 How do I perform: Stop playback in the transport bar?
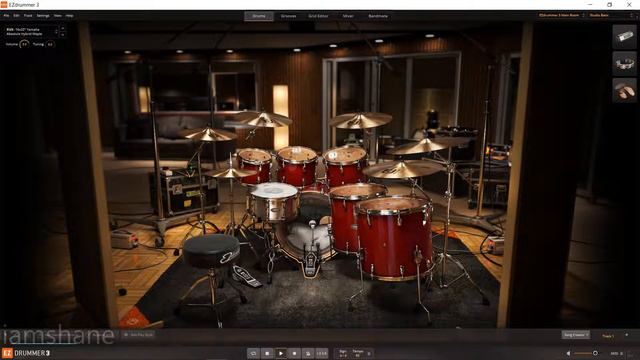(x=267, y=353)
